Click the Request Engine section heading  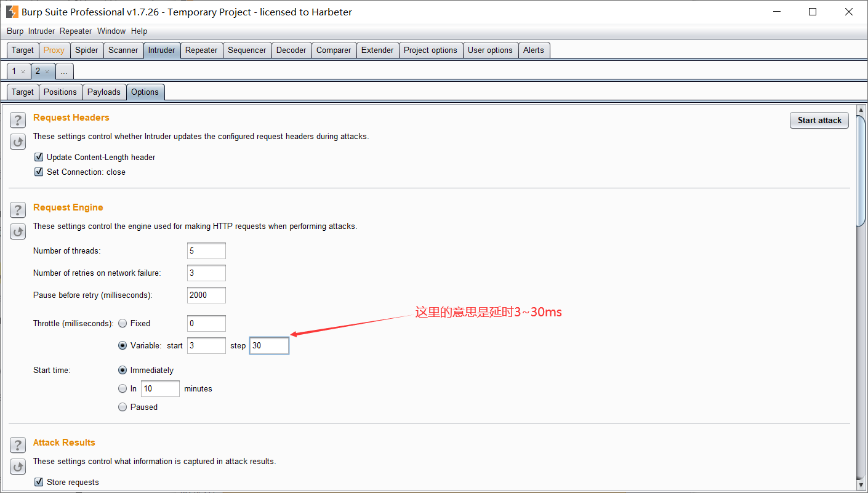pyautogui.click(x=68, y=207)
